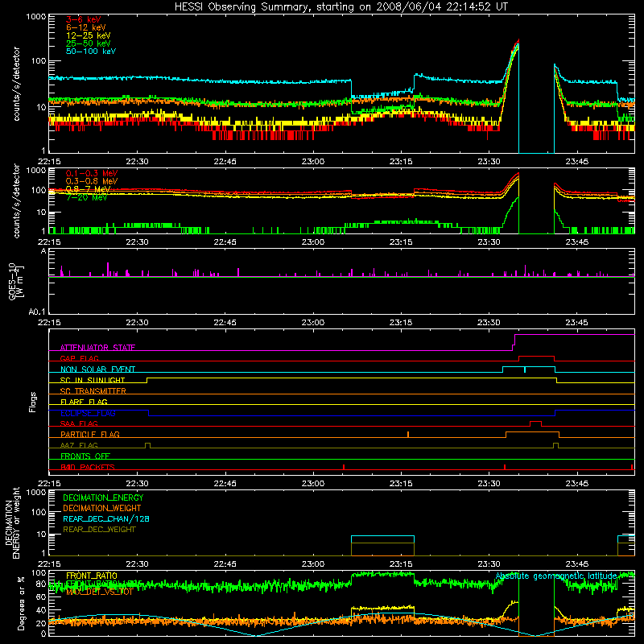Click the PARTICLE_FLAG label
The height and width of the screenshot is (644, 644).
[90, 434]
